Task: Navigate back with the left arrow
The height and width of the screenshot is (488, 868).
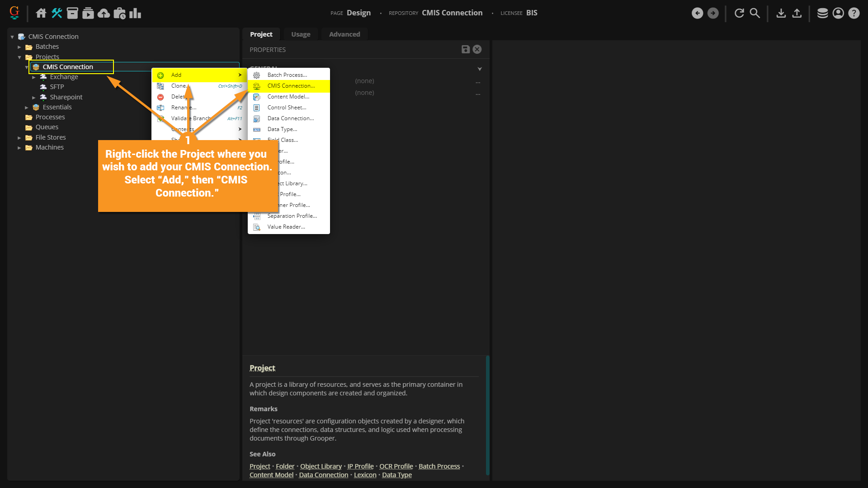Action: coord(697,13)
